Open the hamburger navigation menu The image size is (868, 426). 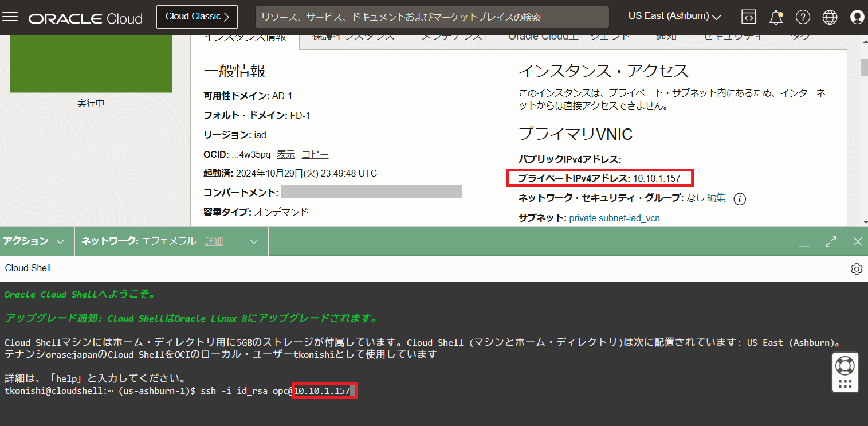point(11,17)
